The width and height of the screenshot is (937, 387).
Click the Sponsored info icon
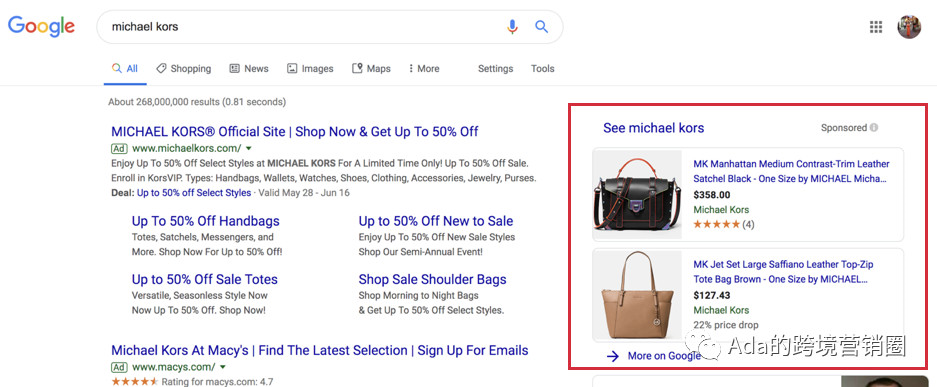(874, 128)
